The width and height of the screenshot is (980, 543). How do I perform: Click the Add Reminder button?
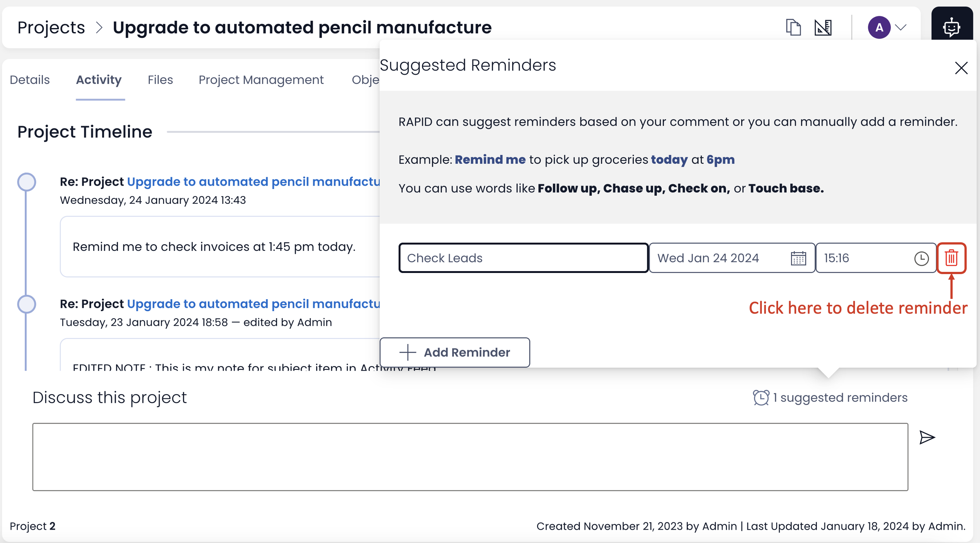pos(454,352)
